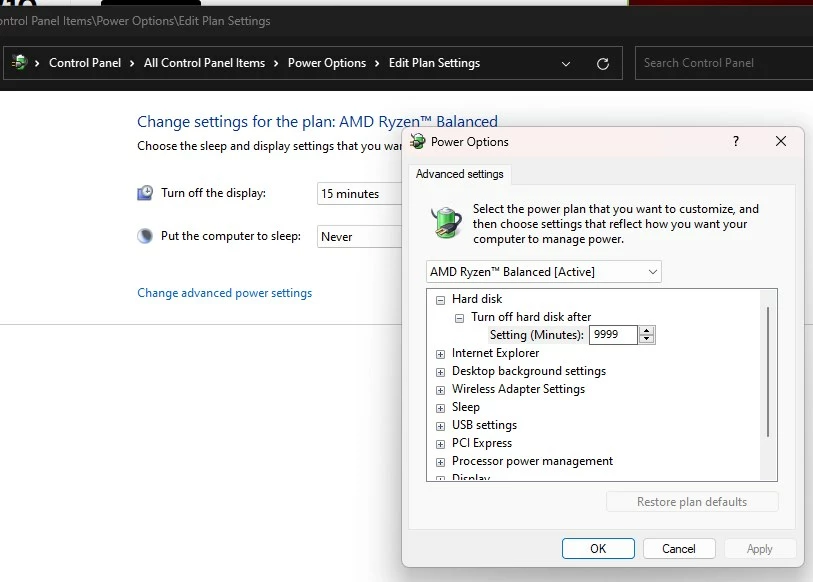
Task: Decrease hard disk minutes with down arrow
Action: tap(647, 339)
